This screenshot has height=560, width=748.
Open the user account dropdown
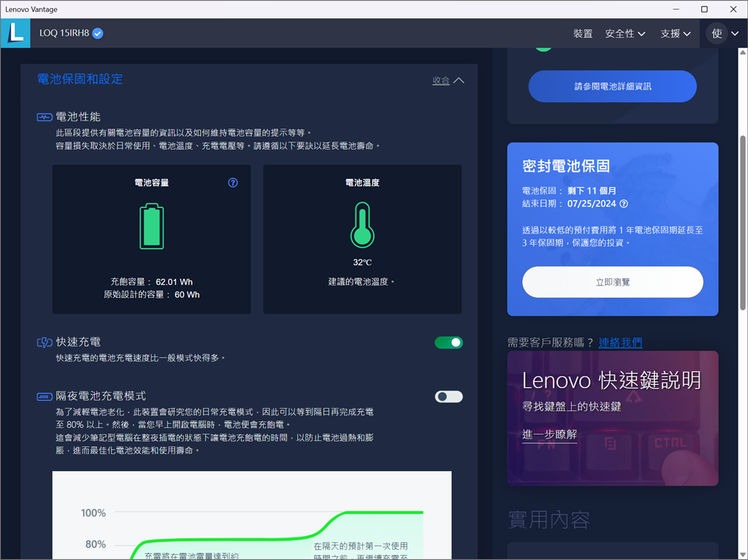724,34
